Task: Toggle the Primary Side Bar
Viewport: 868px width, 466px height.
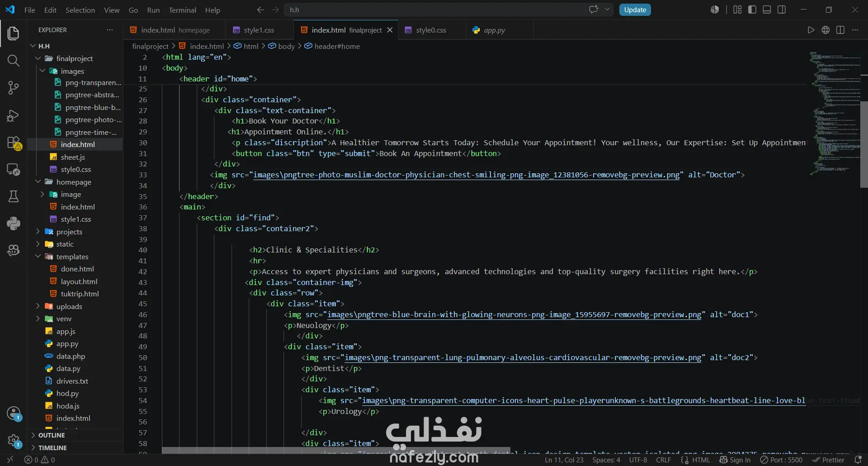Action: coord(752,10)
